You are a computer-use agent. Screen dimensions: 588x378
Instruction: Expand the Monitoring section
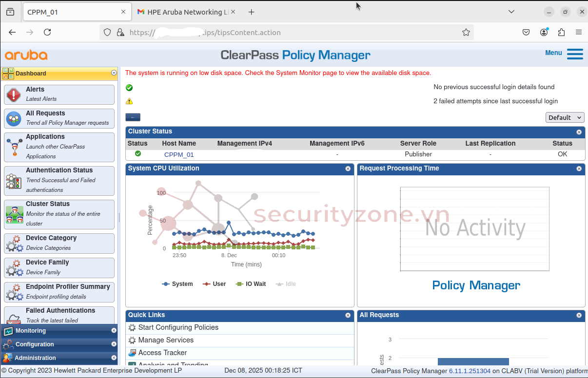59,331
